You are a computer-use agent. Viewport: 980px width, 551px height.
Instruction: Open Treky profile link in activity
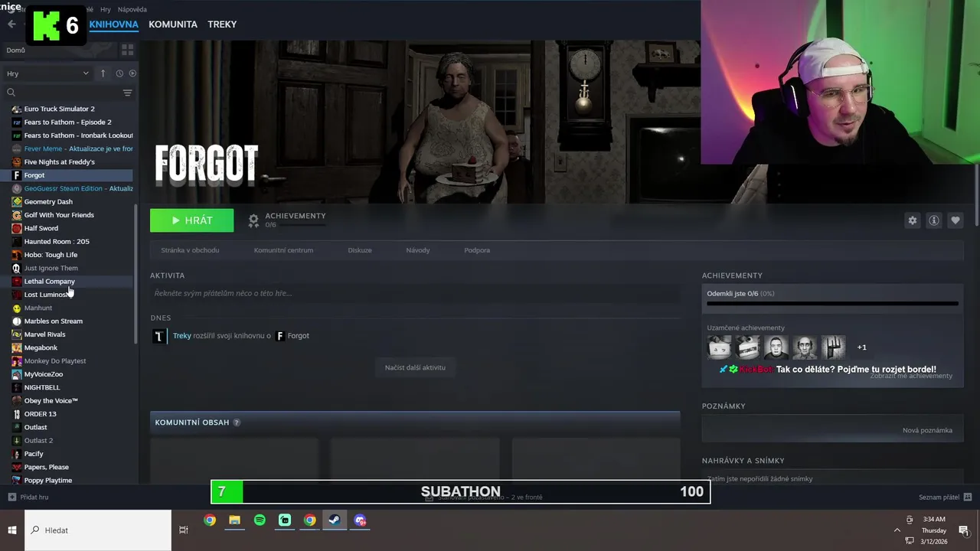pyautogui.click(x=181, y=336)
